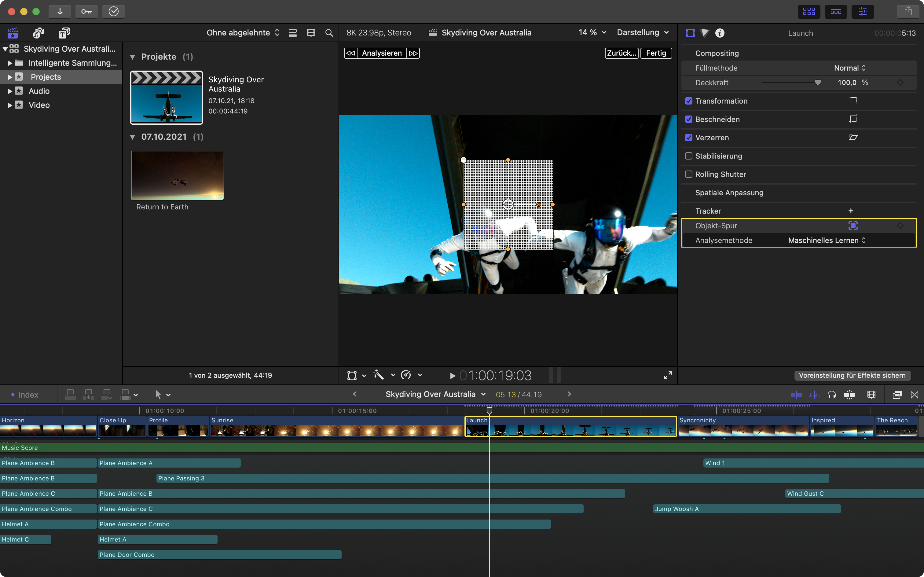
Task: Open the Titles and Generators sidebar
Action: [x=64, y=33]
